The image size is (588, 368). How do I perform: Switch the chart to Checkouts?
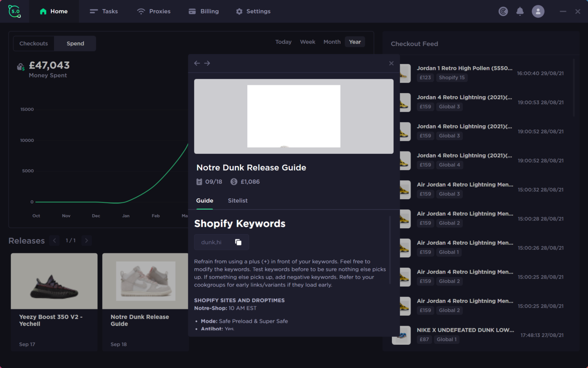coord(34,43)
